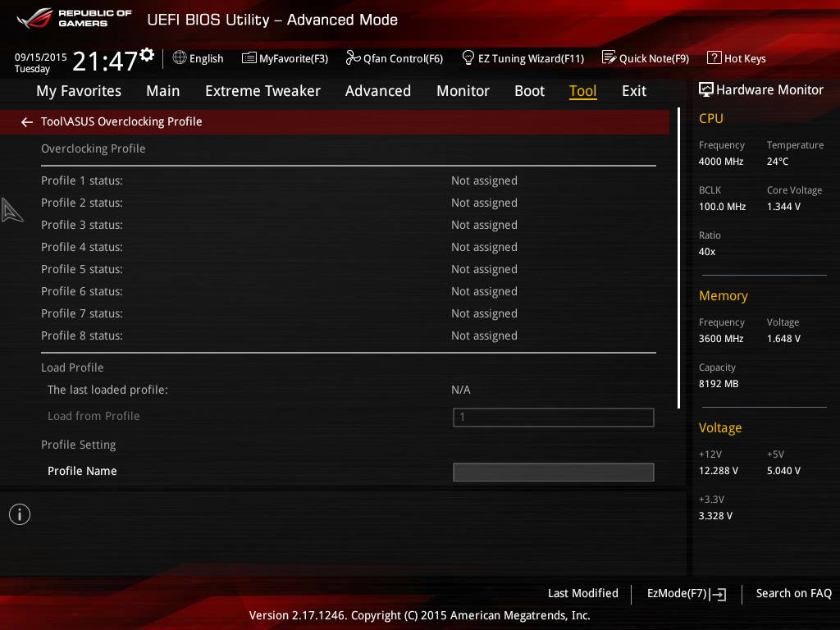Image resolution: width=840 pixels, height=630 pixels.
Task: Click the 'Profile Setting' heading
Action: pyautogui.click(x=78, y=445)
